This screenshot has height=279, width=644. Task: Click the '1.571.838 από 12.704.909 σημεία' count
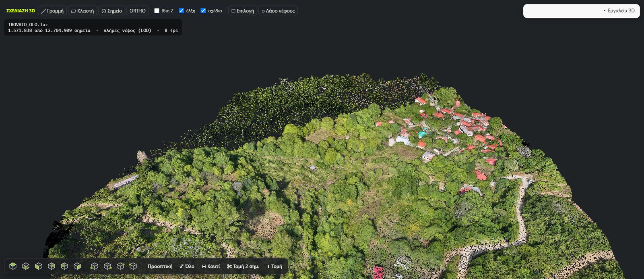click(49, 31)
